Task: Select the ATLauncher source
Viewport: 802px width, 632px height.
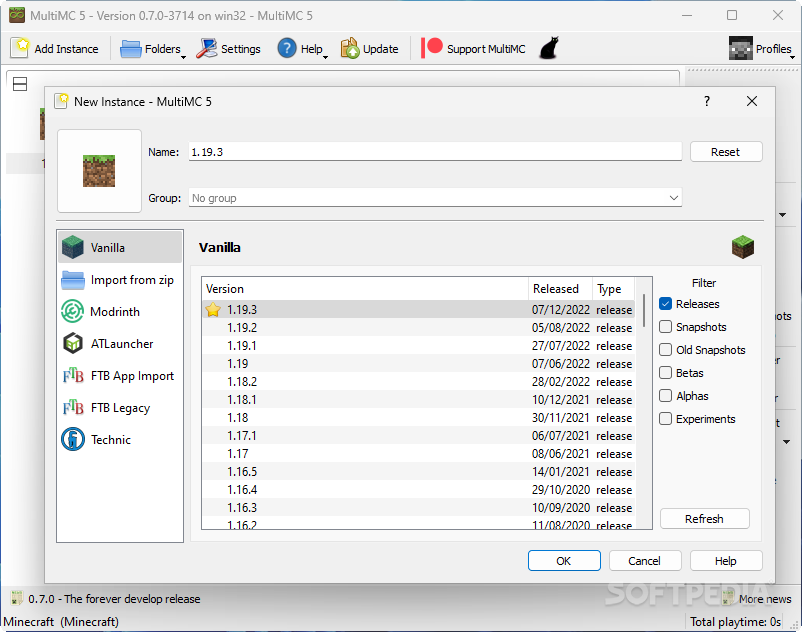Action: 120,344
